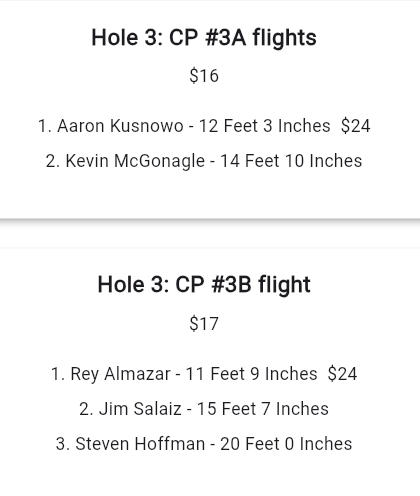Click the divider between the two hole cards

210,233
